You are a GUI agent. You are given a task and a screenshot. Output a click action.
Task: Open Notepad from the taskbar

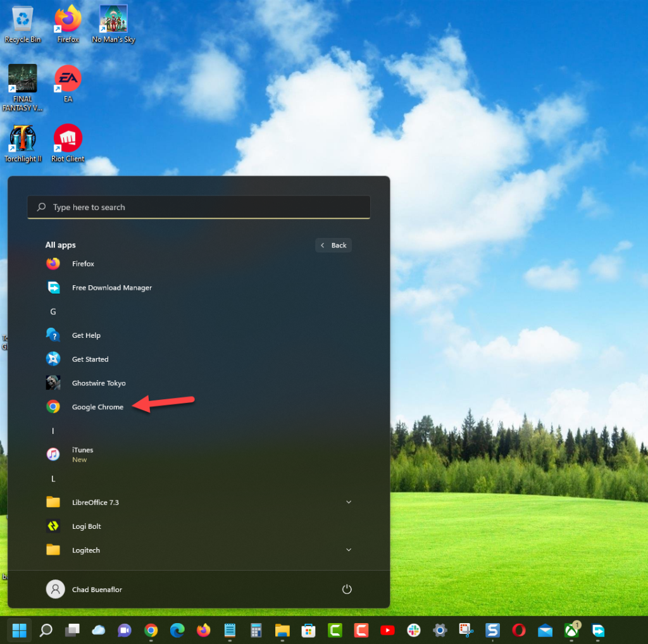[230, 630]
